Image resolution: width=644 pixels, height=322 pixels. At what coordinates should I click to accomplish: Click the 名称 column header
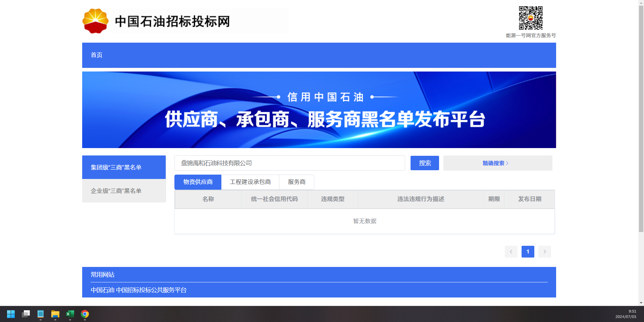click(x=208, y=199)
